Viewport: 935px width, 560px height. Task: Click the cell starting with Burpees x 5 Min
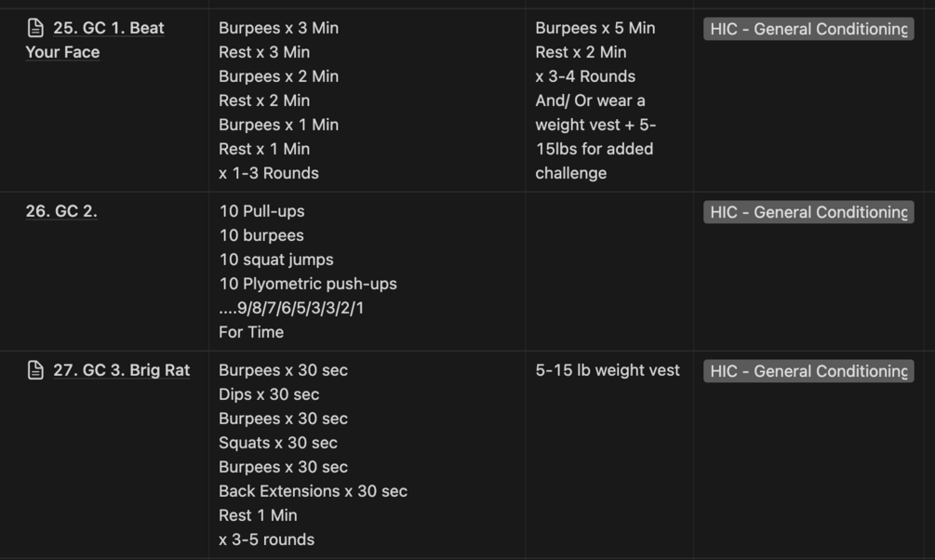pos(609,100)
